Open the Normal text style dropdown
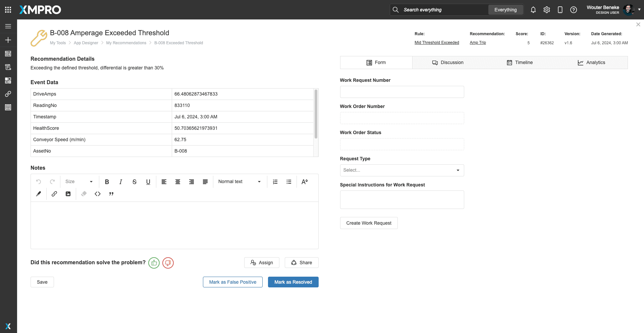644x333 pixels. coord(239,182)
